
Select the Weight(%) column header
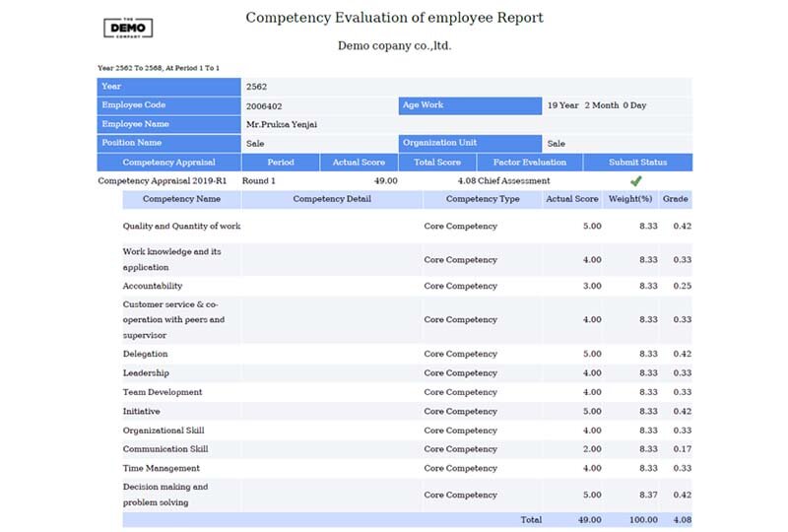coord(630,199)
